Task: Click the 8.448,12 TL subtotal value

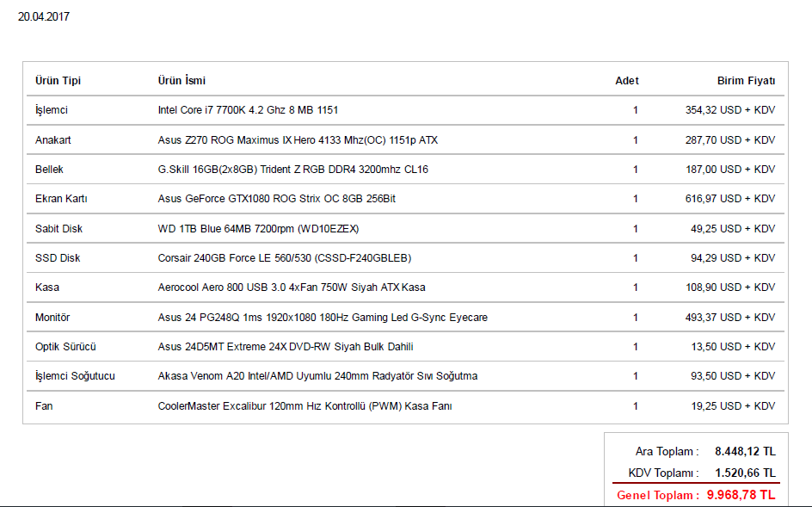Action: pos(745,452)
